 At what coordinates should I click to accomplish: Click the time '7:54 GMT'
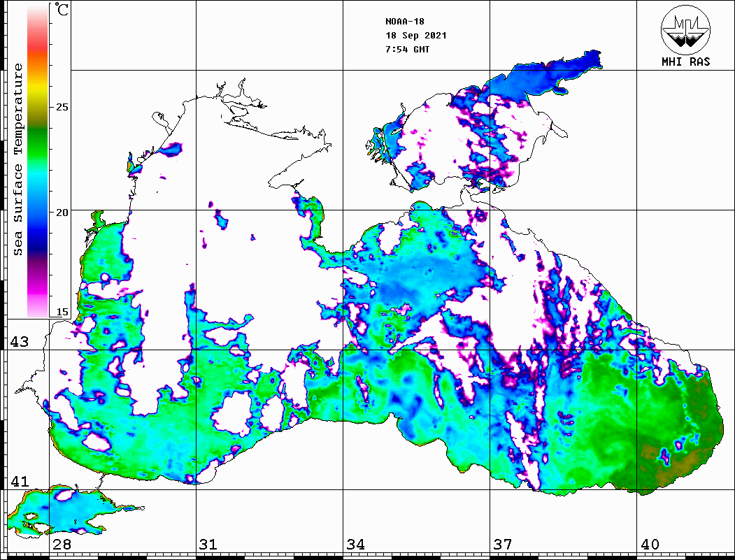[408, 50]
